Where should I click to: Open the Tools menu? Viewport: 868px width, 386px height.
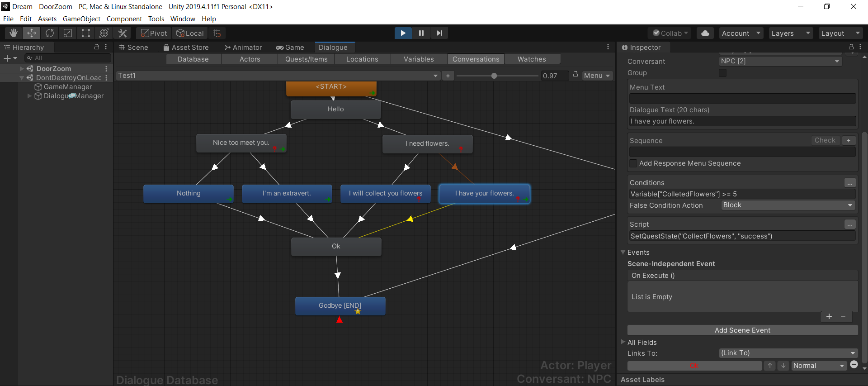(x=156, y=19)
